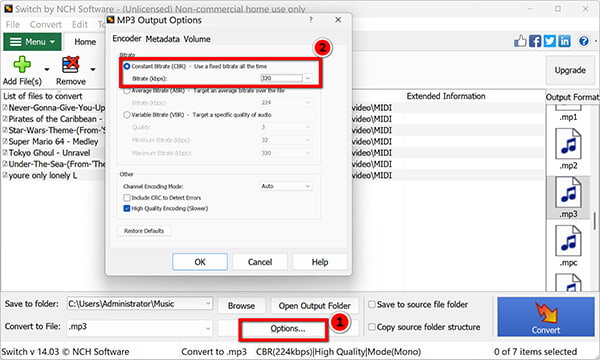
Task: Select Average Bitrate (ABR) radio button
Action: tap(127, 91)
